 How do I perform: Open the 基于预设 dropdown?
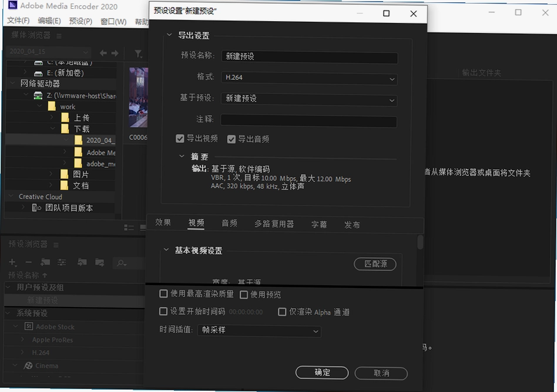308,99
